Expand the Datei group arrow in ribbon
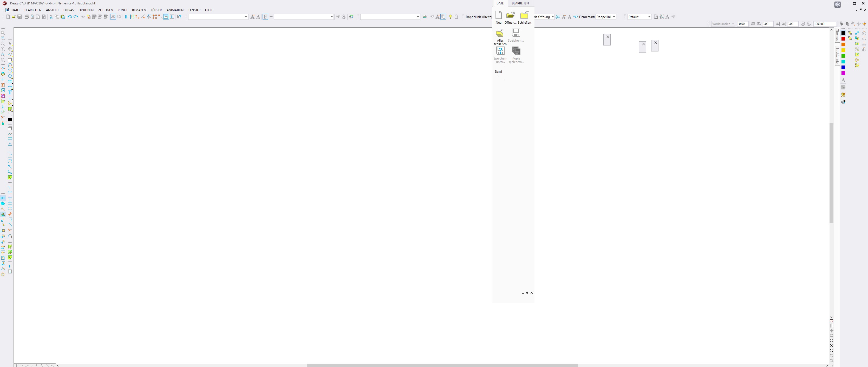Image resolution: width=868 pixels, height=367 pixels. click(x=498, y=76)
